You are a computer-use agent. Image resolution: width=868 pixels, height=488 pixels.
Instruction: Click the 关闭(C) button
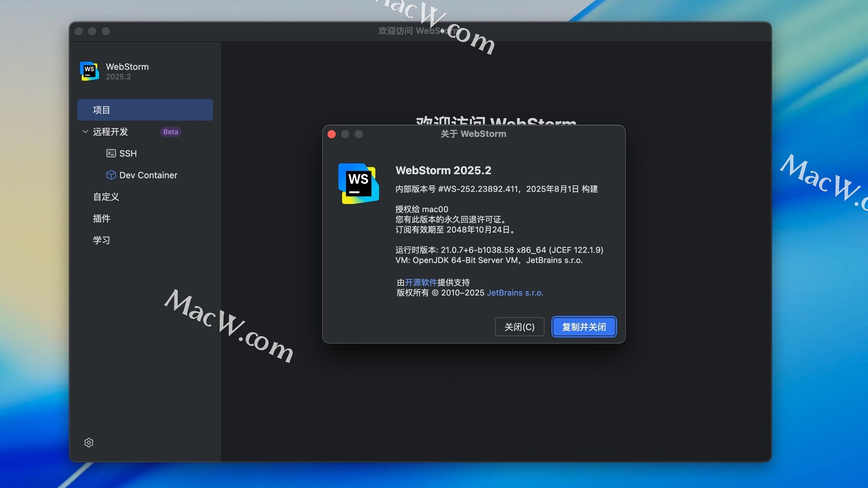pyautogui.click(x=519, y=327)
